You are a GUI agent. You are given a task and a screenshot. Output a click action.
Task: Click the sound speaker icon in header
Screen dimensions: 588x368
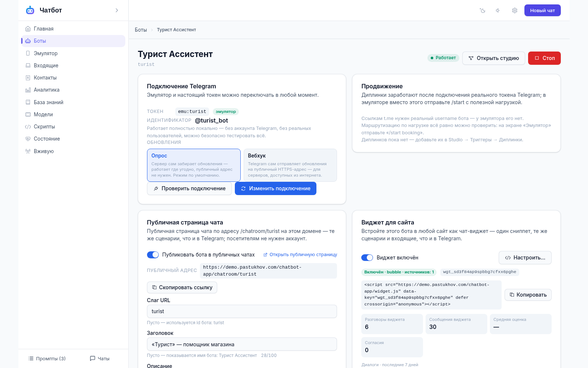pos(498,11)
